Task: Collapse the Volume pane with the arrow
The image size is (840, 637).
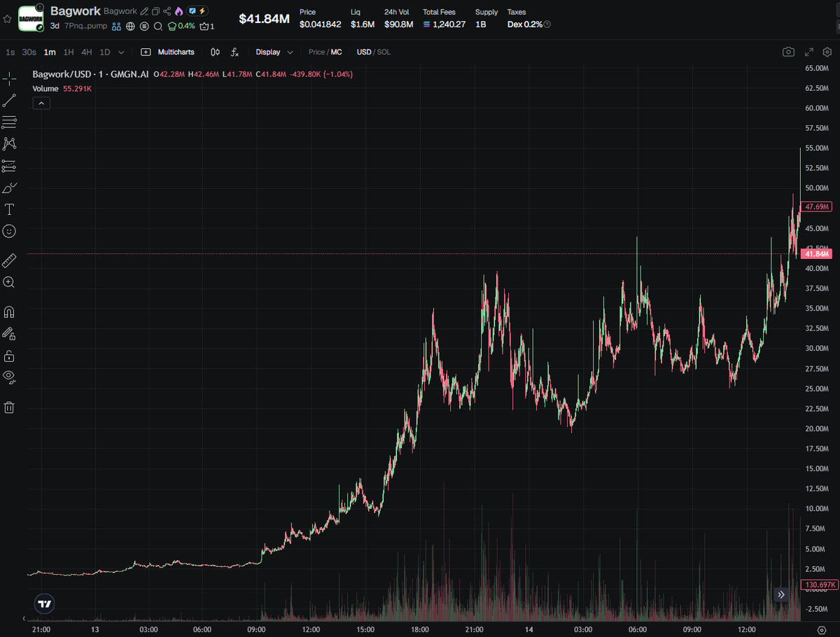Action: pos(41,102)
